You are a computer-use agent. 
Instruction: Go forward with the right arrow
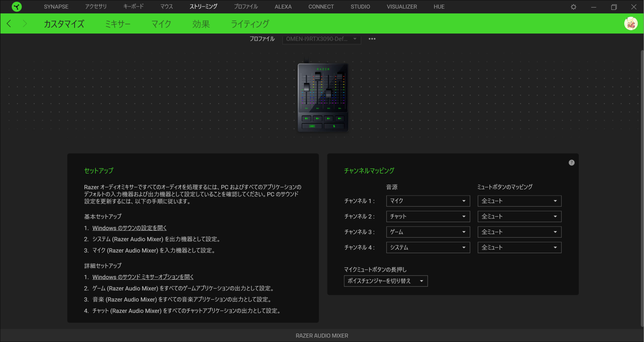coord(24,24)
